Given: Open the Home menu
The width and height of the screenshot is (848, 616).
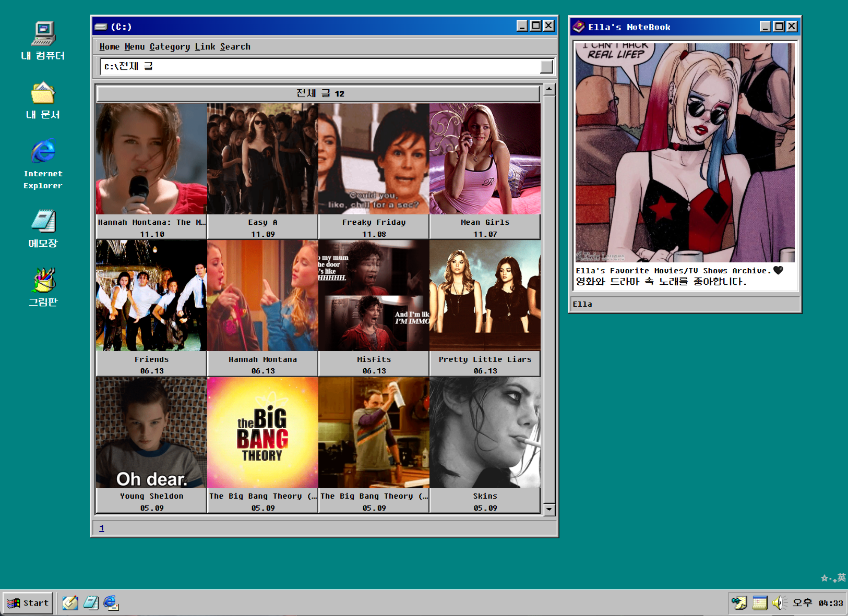Looking at the screenshot, I should [110, 46].
